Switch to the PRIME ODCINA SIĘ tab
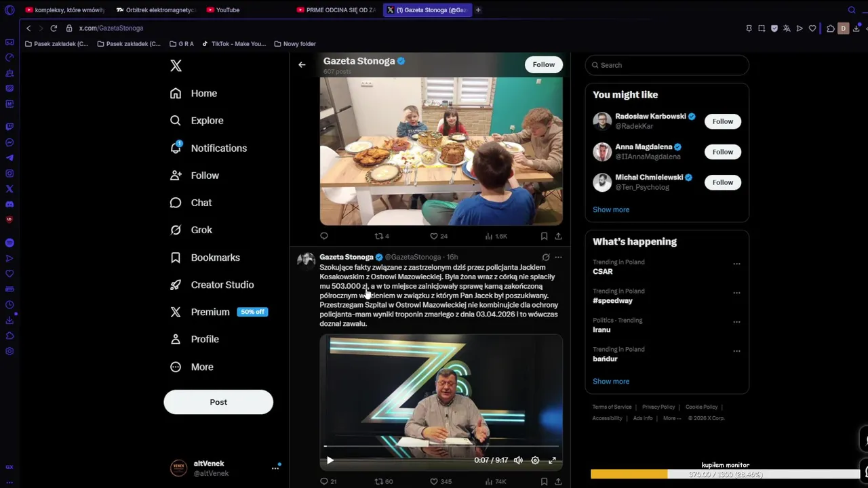This screenshot has height=488, width=868. [336, 10]
